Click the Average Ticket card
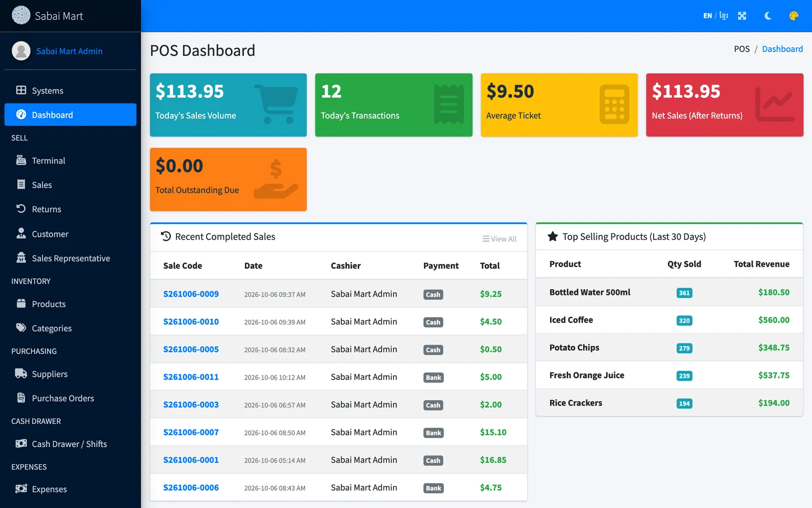This screenshot has width=812, height=508. [x=559, y=105]
